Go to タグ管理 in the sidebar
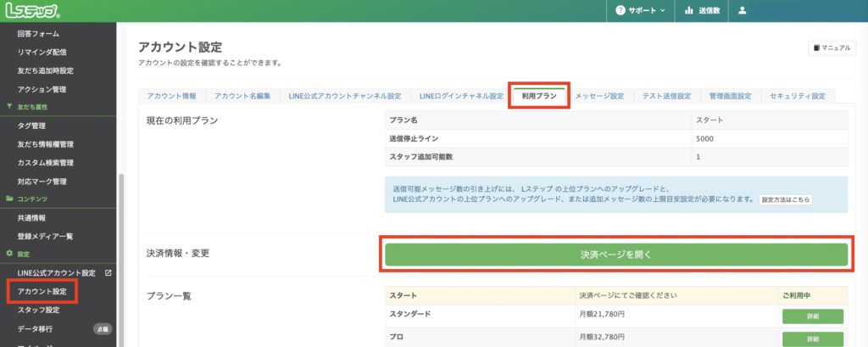The height and width of the screenshot is (347, 868). 35,126
